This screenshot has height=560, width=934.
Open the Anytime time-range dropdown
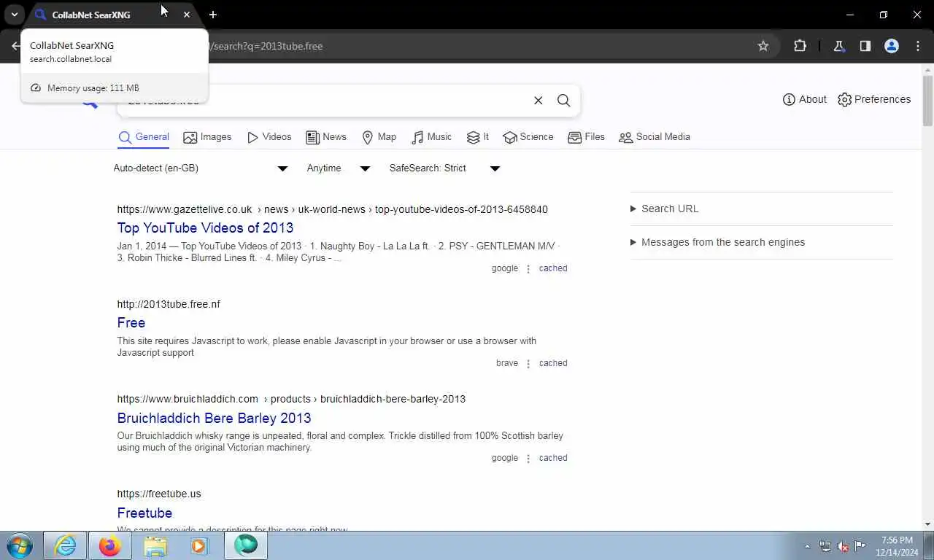[339, 168]
